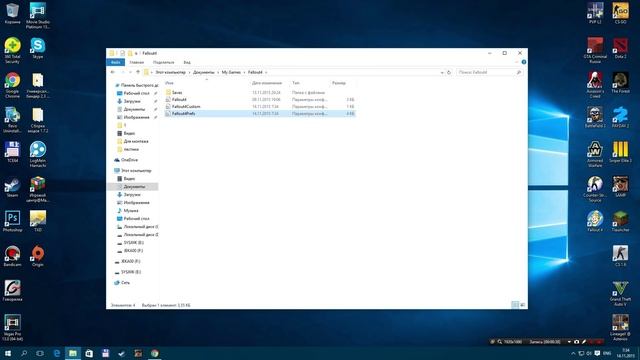The image size is (640, 360).
Task: Open Изображения in quick access
Action: click(x=136, y=117)
